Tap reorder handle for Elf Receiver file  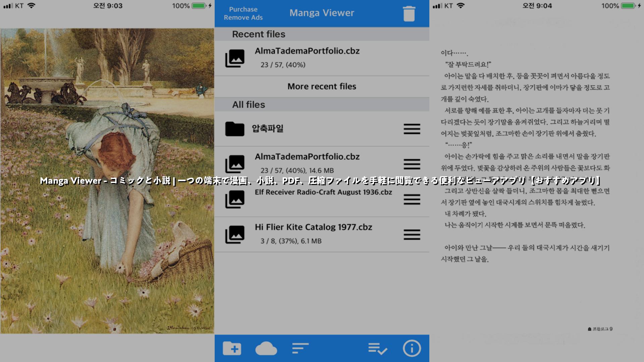click(412, 199)
